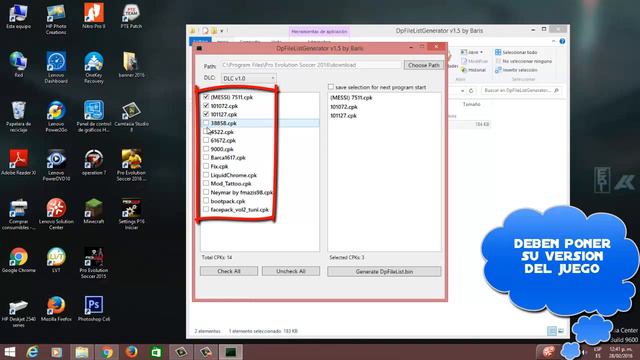Image resolution: width=640 pixels, height=360 pixels.
Task: Expand Explorer's Abrir dropdown arrow
Action: coord(481,52)
